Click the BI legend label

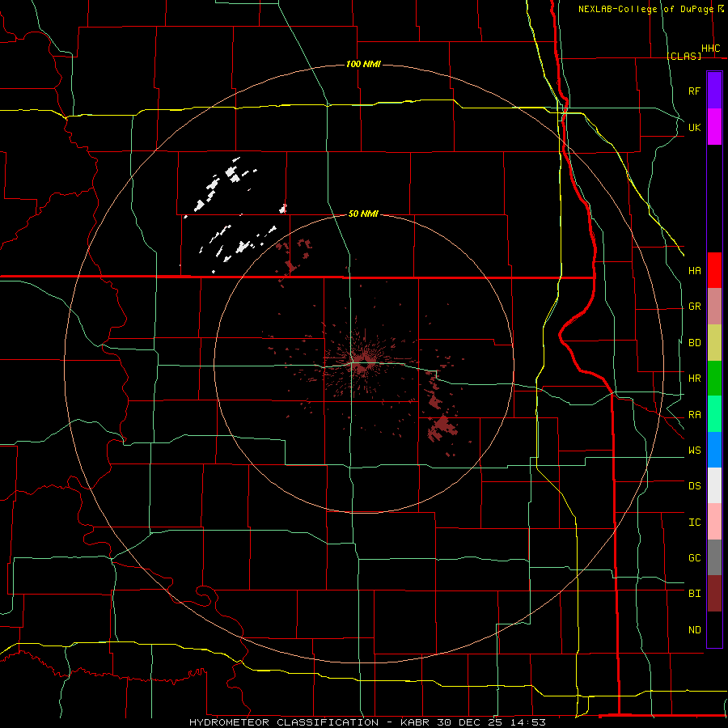click(x=694, y=594)
